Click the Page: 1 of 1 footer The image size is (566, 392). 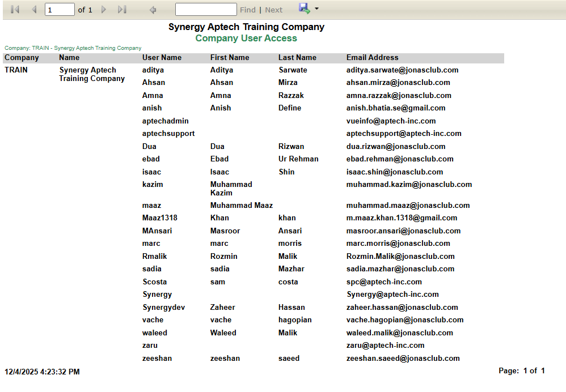522,370
